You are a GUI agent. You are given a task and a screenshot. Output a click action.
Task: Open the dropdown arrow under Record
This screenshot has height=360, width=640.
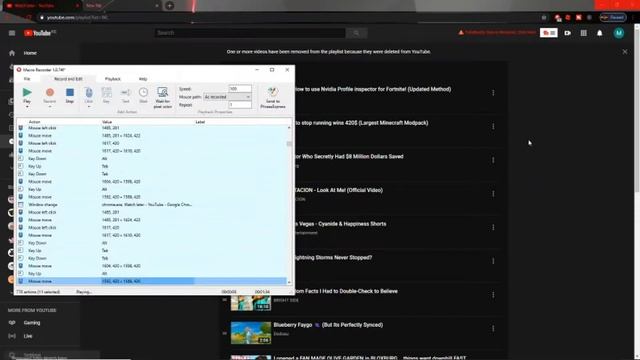coord(50,107)
